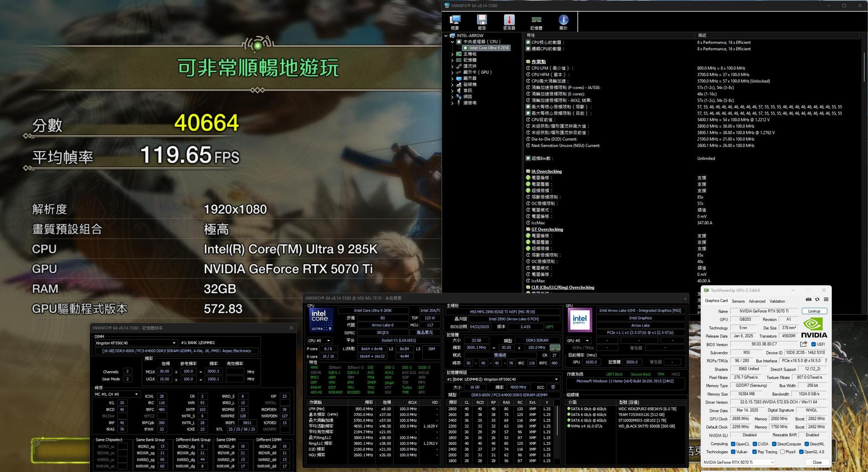
Task: Click the GPU-Z screenshot camera icon
Action: point(809,299)
